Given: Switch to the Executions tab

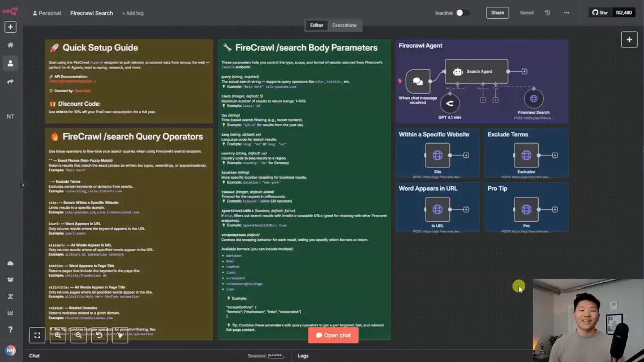Looking at the screenshot, I should pos(344,25).
